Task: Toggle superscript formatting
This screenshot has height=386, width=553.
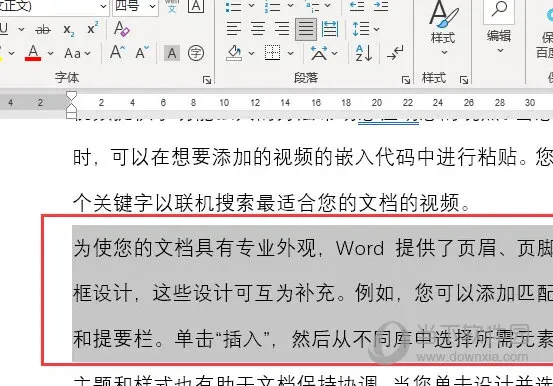Action: point(93,28)
